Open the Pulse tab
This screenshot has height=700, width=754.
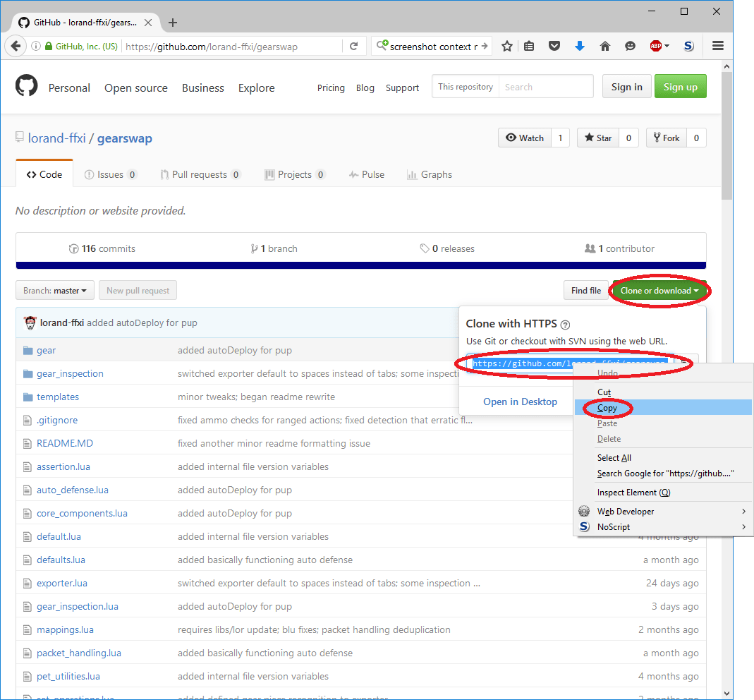coord(367,174)
